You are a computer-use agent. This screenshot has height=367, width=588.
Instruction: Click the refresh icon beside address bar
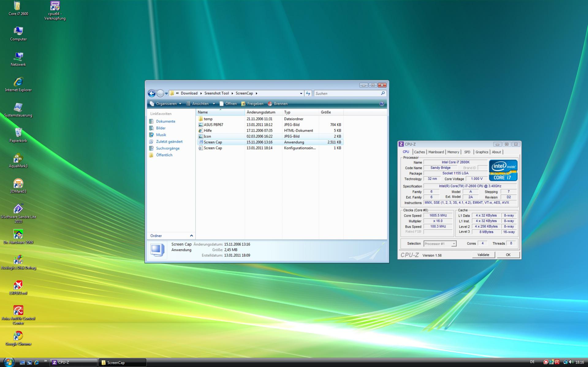tap(308, 93)
